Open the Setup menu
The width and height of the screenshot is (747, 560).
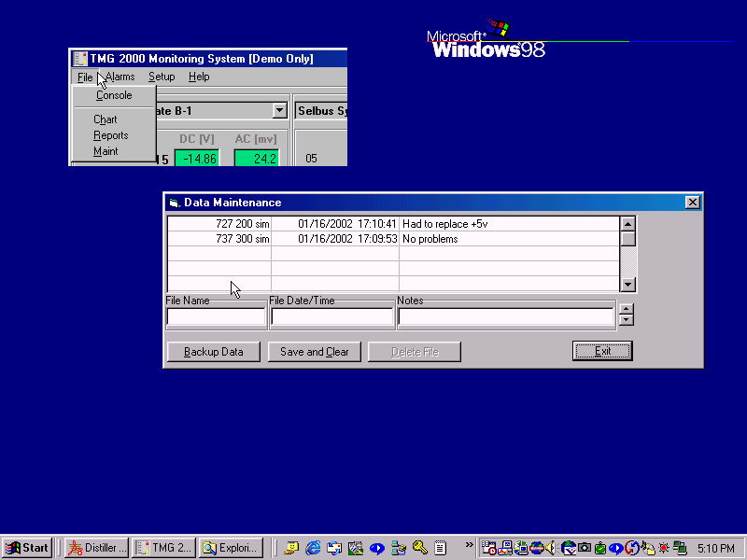point(162,77)
